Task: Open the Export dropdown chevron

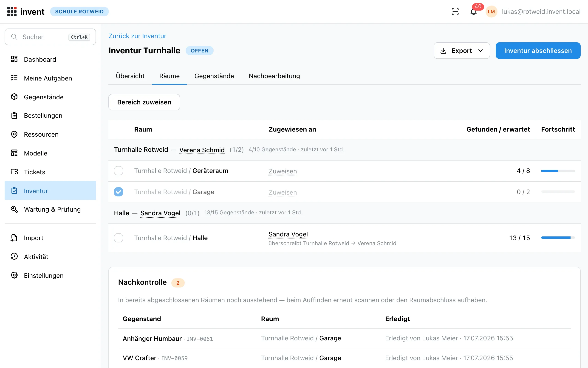Action: [x=480, y=51]
